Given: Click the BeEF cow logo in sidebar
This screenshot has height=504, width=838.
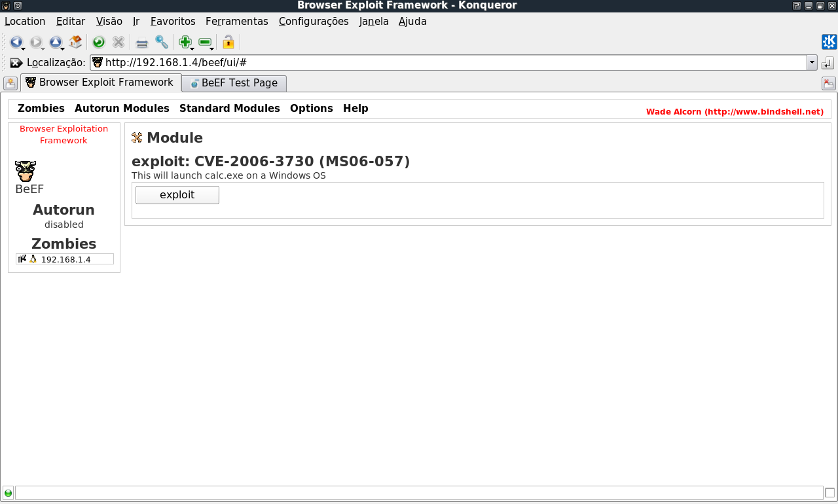Looking at the screenshot, I should (26, 171).
